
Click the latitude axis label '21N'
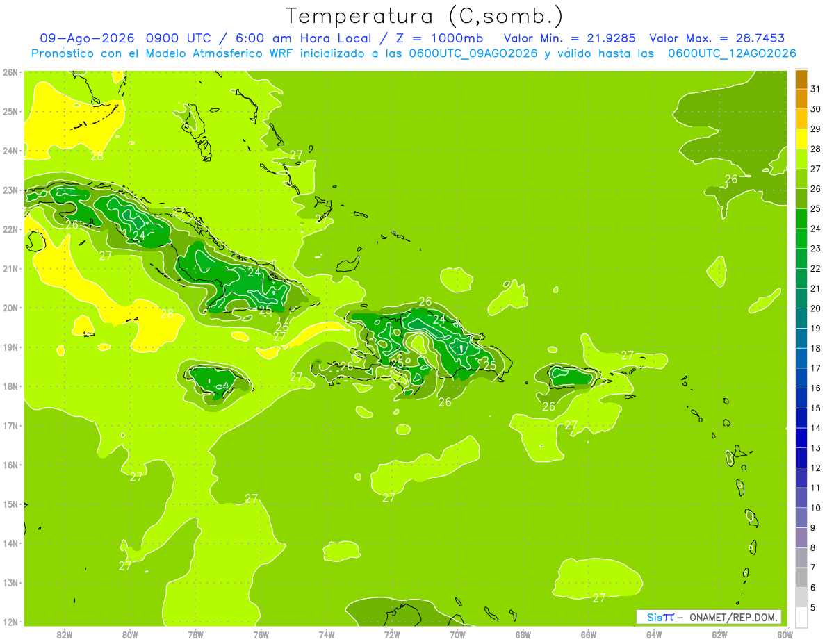[x=10, y=269]
